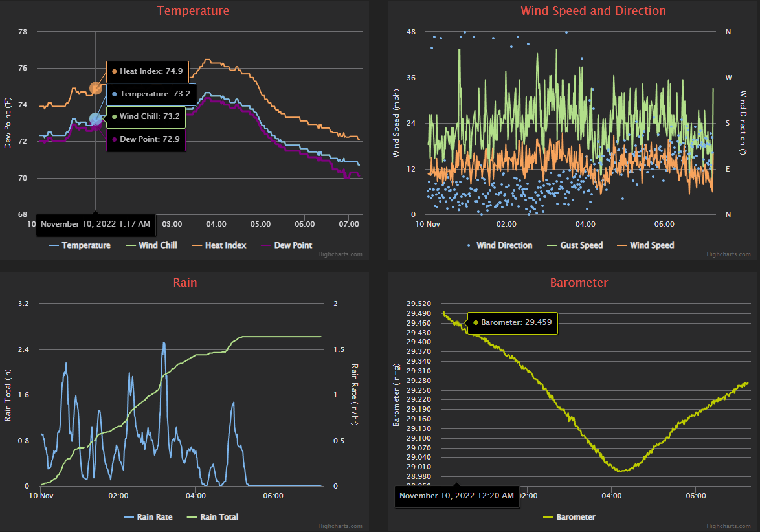Click 04:00 on Rain chart x-axis
Image resolution: width=760 pixels, height=532 pixels.
click(196, 496)
